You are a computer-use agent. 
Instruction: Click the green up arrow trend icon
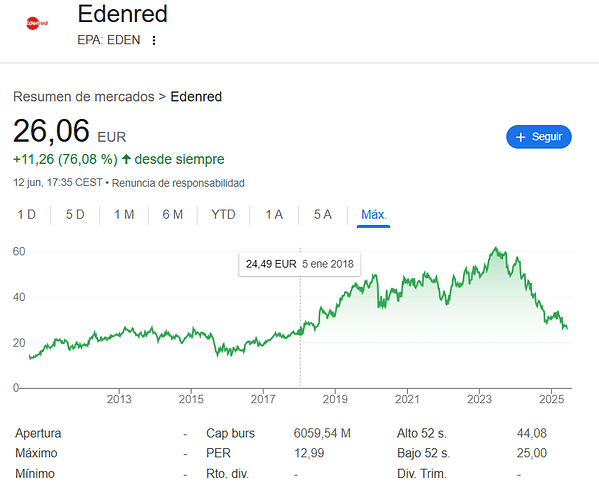[x=126, y=159]
